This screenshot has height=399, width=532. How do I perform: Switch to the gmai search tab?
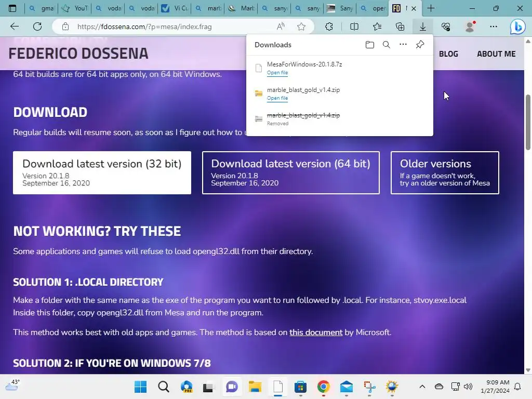click(x=42, y=8)
